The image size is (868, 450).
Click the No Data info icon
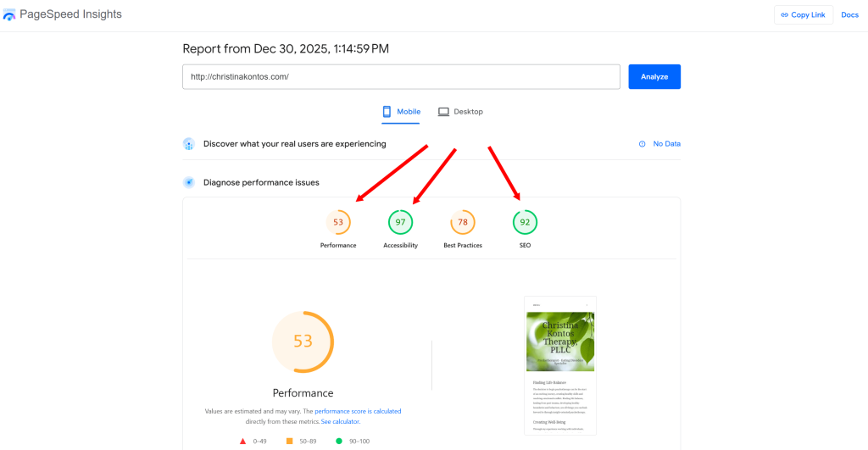643,144
